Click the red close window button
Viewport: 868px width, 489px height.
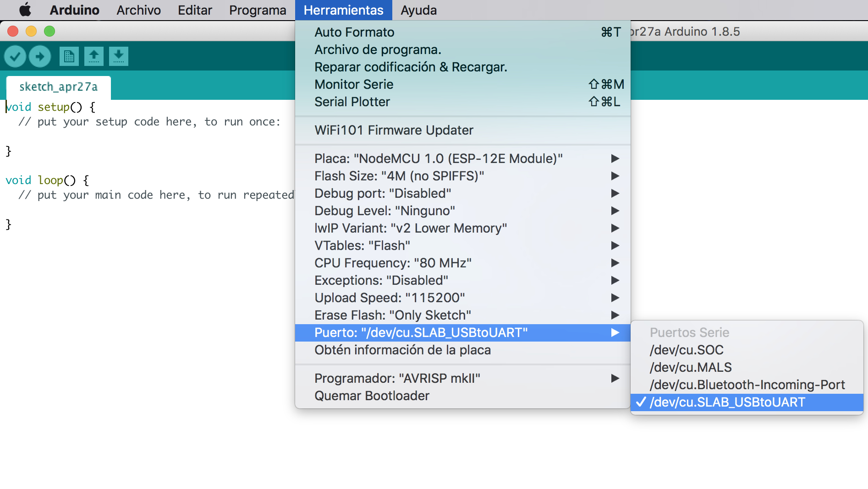[13, 31]
